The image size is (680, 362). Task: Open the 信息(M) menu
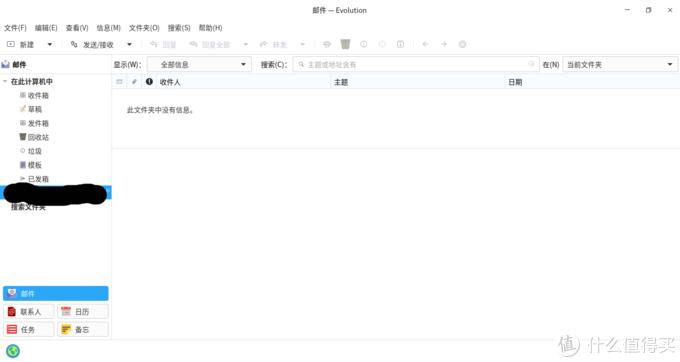click(x=108, y=28)
